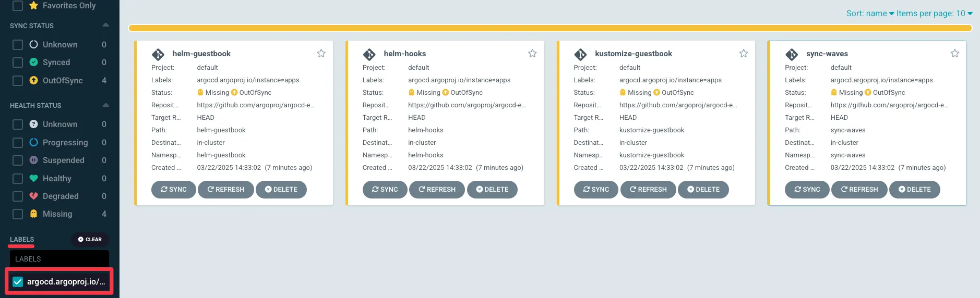This screenshot has height=298, width=980.
Task: Click the Degraded broken heart icon
Action: tap(33, 196)
